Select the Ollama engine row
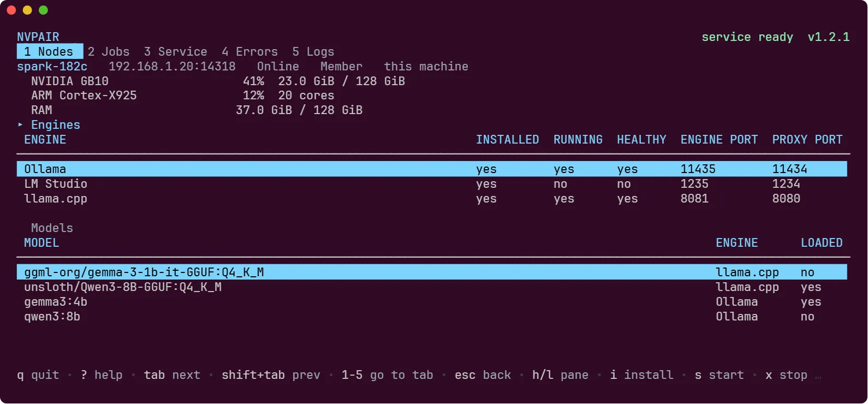Image resolution: width=868 pixels, height=404 pixels. pyautogui.click(x=432, y=169)
